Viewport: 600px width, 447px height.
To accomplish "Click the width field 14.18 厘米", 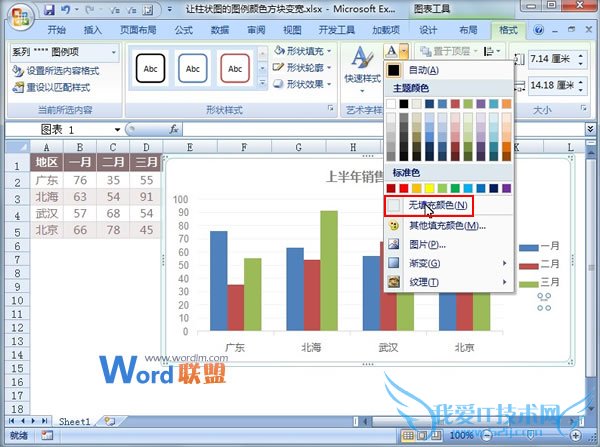I will point(552,85).
